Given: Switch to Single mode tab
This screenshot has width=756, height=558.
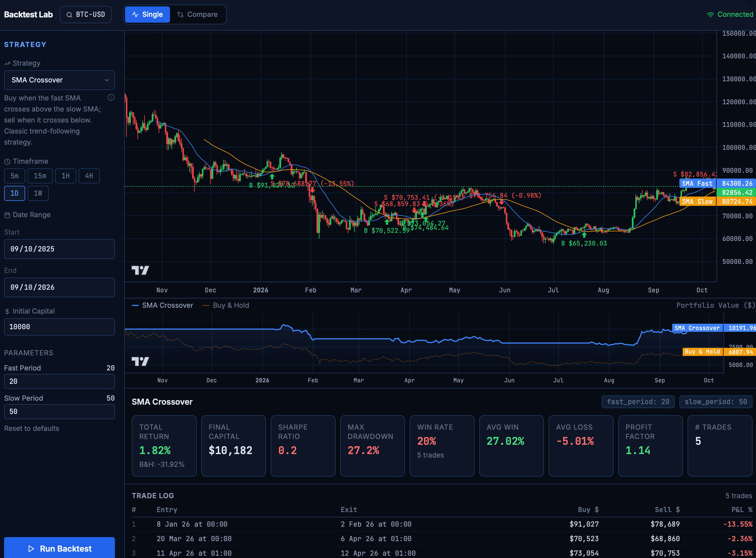Looking at the screenshot, I should tap(147, 15).
